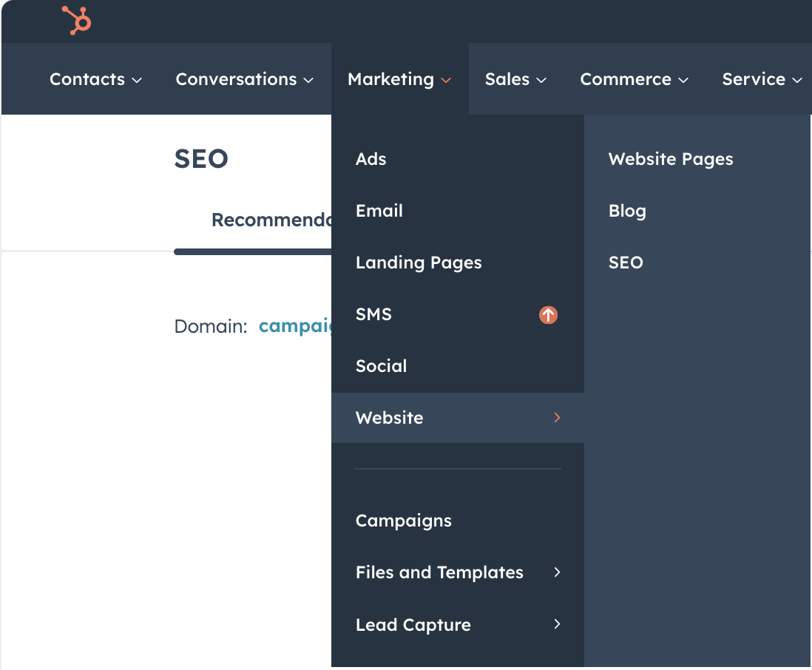812x670 pixels.
Task: Click the HubSpot sprocket logo
Action: pos(77,20)
